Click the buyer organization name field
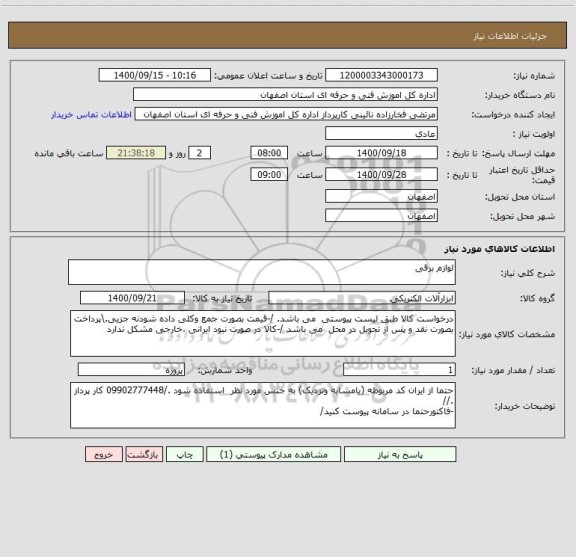Image resolution: width=576 pixels, height=557 pixels. point(285,95)
